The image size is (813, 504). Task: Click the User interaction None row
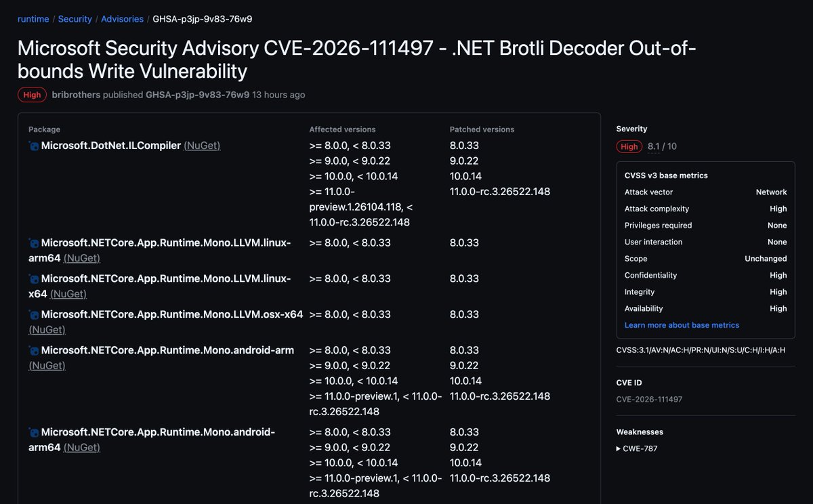click(x=705, y=242)
